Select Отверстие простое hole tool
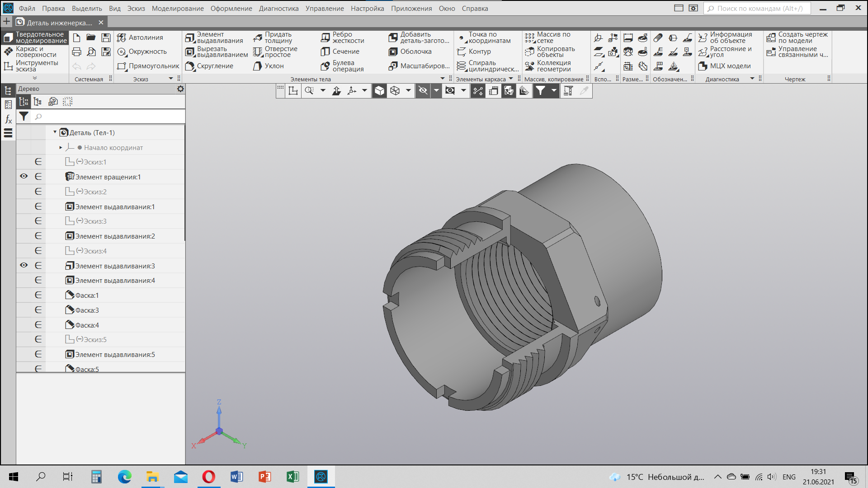 pos(275,52)
